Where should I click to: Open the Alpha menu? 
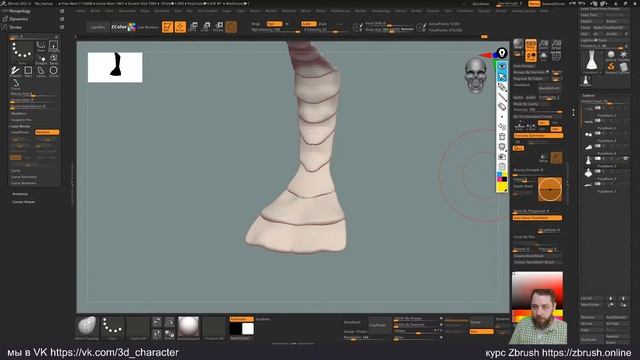[x=81, y=11]
